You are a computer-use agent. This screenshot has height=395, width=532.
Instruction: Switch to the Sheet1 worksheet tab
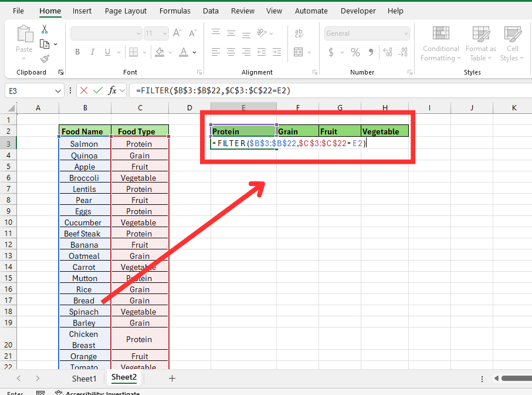(x=84, y=379)
